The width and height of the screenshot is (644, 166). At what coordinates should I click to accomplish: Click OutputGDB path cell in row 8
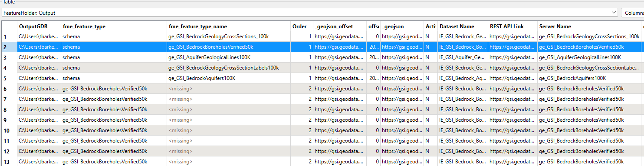pyautogui.click(x=39, y=110)
